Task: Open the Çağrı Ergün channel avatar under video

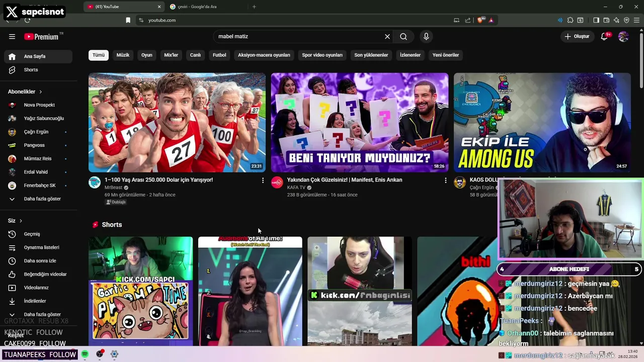Action: click(x=460, y=183)
